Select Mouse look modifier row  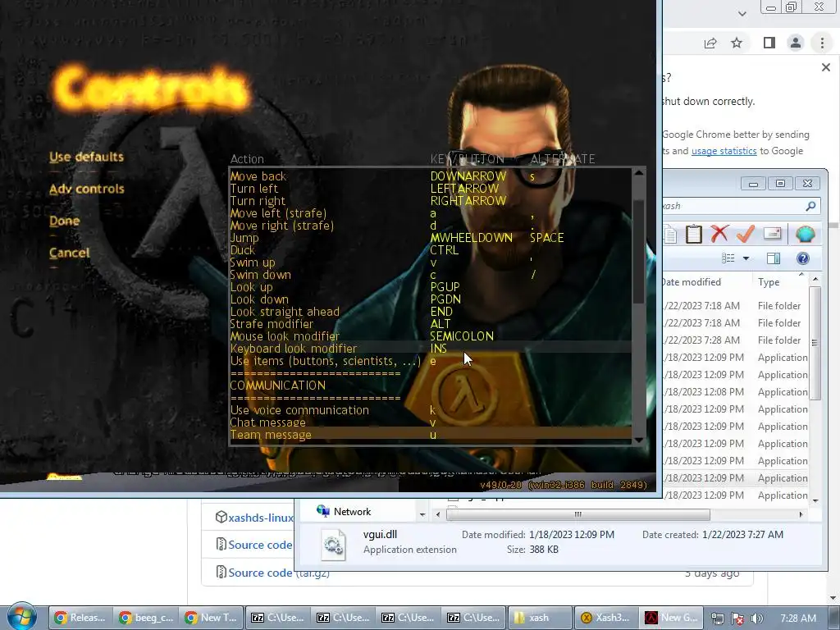click(x=431, y=336)
